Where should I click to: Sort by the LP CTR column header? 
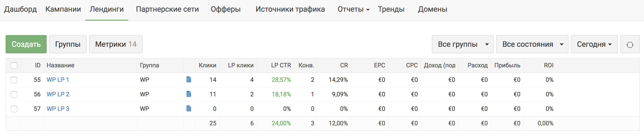[x=281, y=65]
